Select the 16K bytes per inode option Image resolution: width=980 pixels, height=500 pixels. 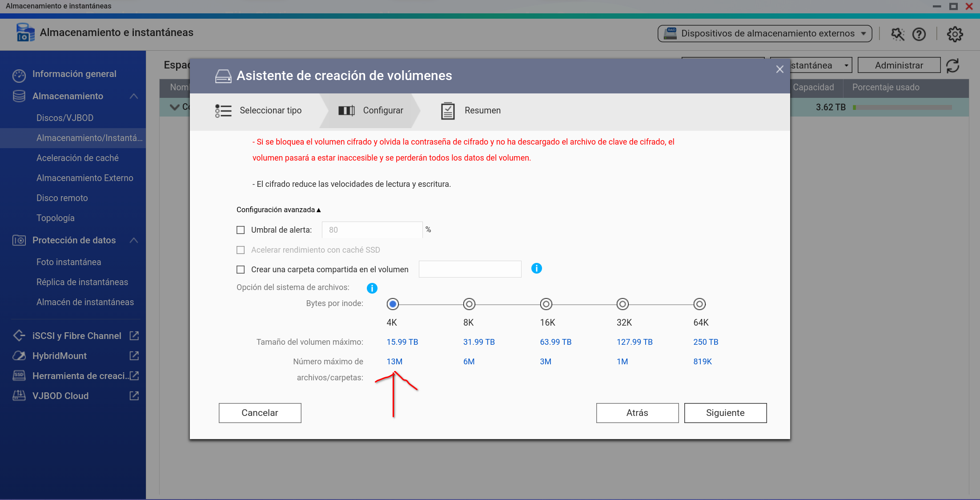546,304
